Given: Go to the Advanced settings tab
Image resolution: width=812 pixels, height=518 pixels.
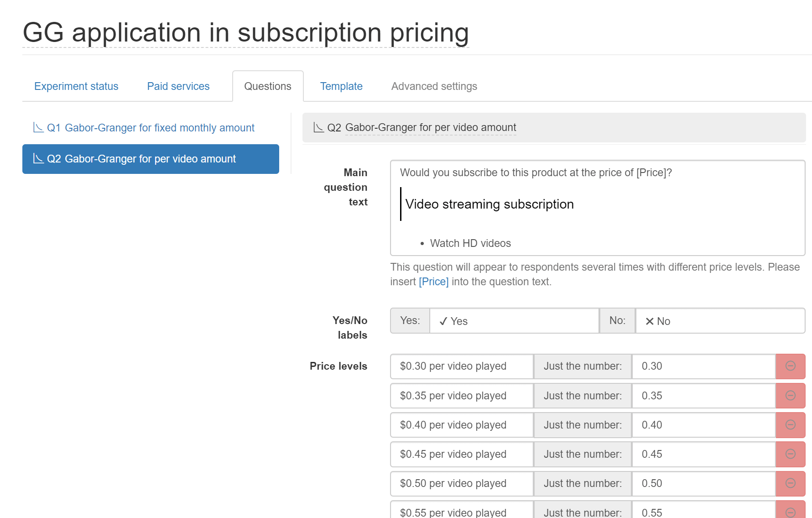Looking at the screenshot, I should (x=434, y=86).
